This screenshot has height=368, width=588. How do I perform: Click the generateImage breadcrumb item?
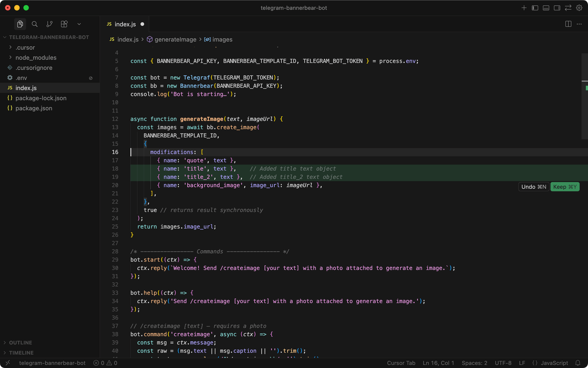[x=175, y=39]
